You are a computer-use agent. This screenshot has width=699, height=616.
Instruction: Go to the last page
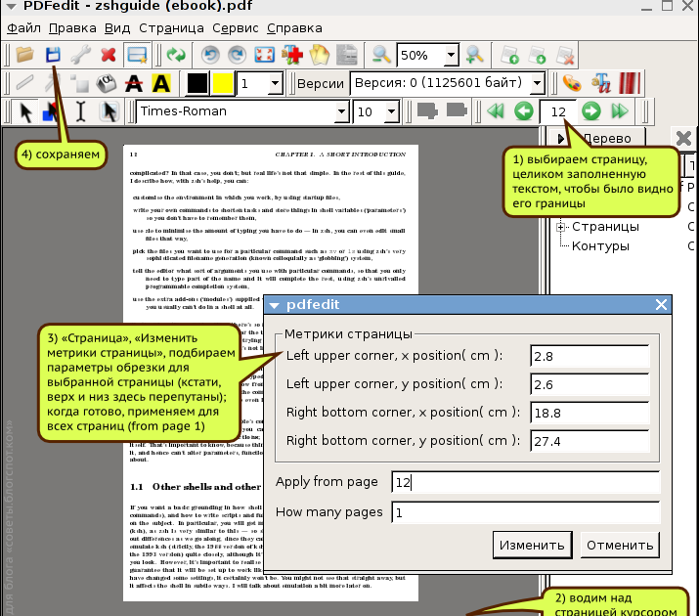click(620, 111)
